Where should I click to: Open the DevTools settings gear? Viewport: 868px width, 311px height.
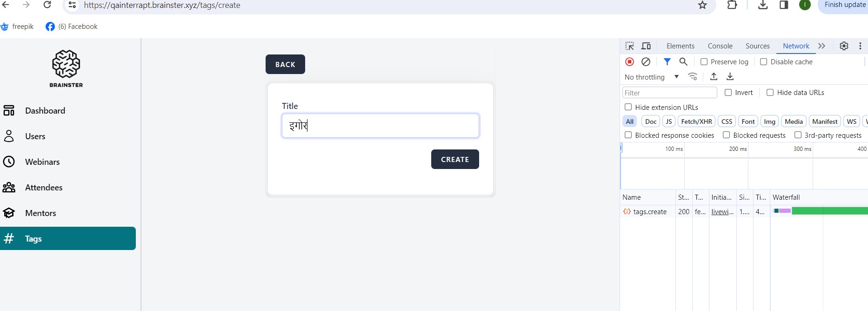(x=844, y=46)
